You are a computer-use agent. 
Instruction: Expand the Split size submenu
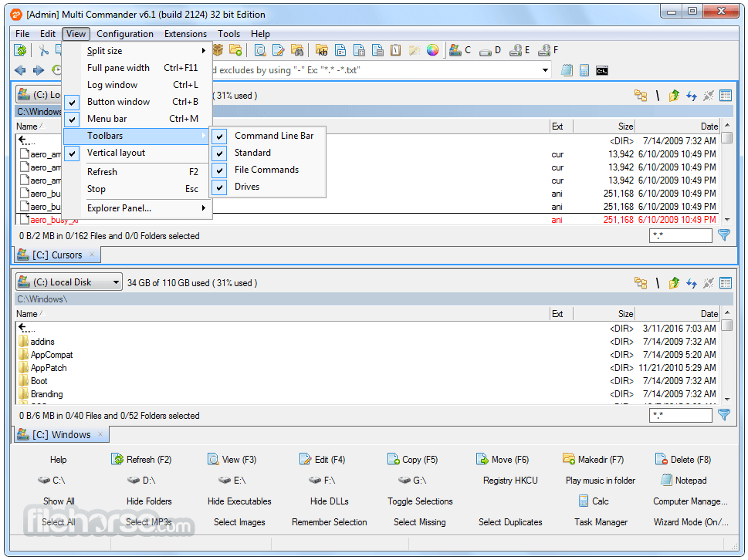tap(137, 51)
